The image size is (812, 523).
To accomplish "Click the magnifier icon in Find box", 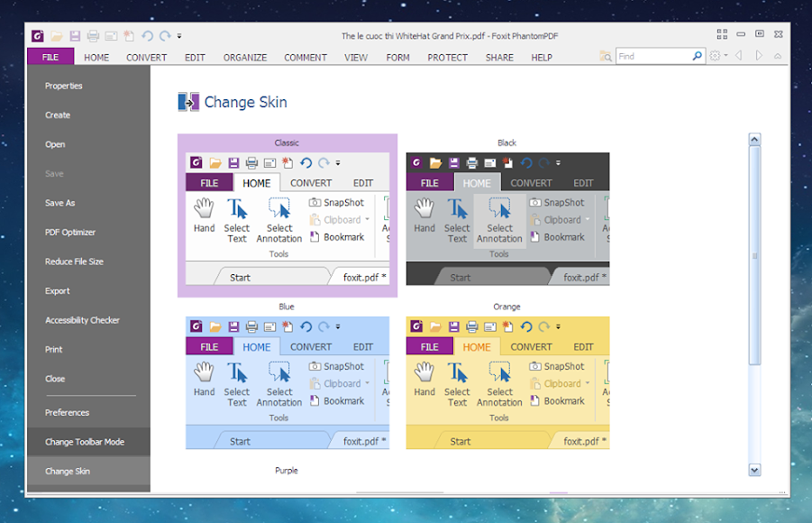I will [697, 56].
